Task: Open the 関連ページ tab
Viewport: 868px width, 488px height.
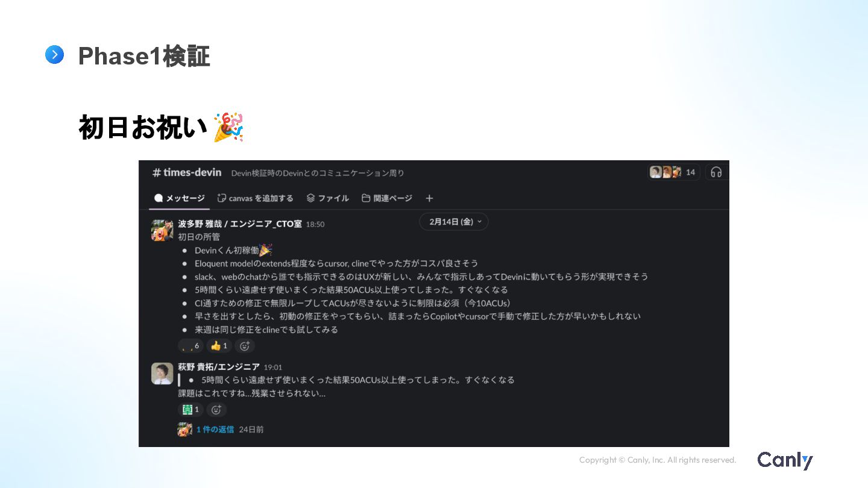Action: [387, 198]
